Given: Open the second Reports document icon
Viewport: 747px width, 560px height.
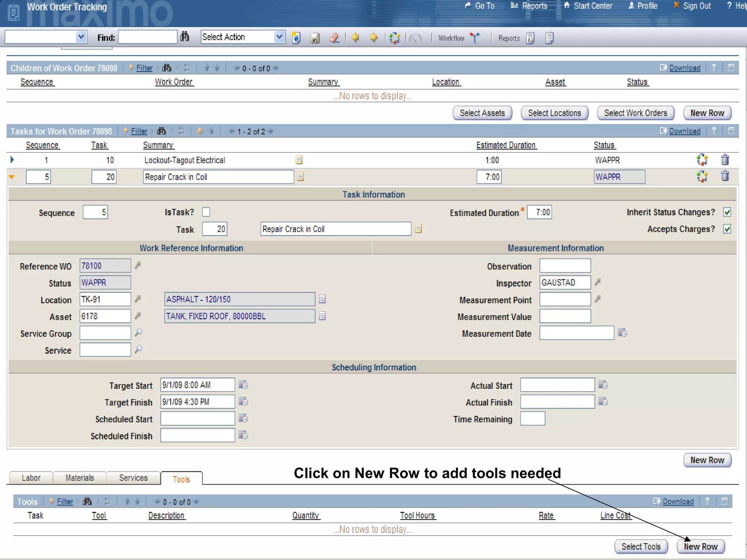Looking at the screenshot, I should click(549, 38).
